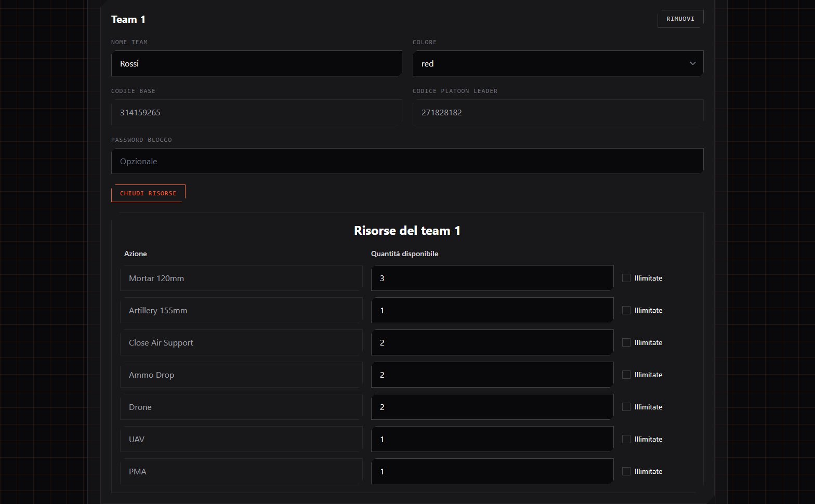Edit Mortar 120mm quantity field

[492, 278]
